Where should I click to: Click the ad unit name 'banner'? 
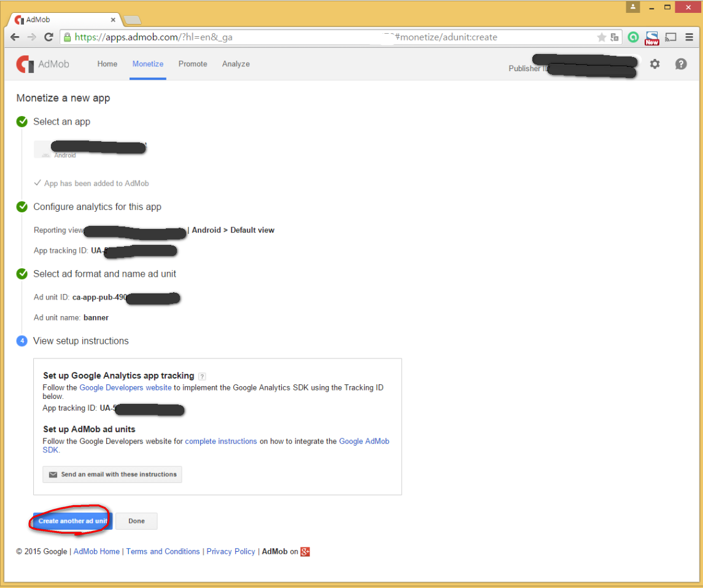point(96,318)
